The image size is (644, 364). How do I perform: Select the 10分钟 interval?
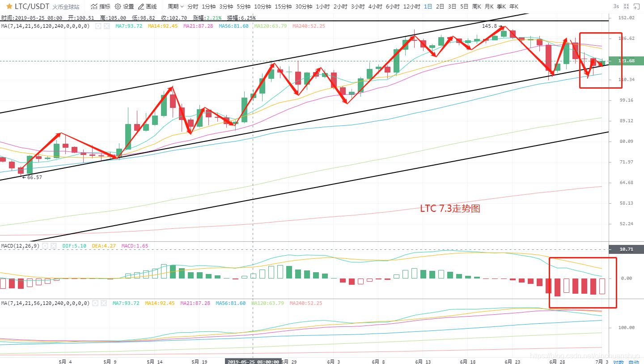point(263,7)
